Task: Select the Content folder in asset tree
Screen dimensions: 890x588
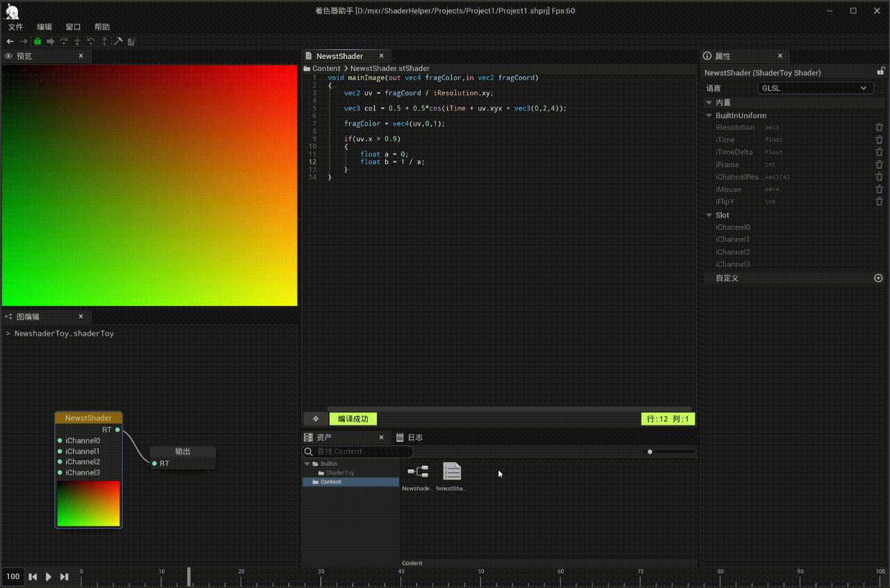Action: tap(350, 482)
